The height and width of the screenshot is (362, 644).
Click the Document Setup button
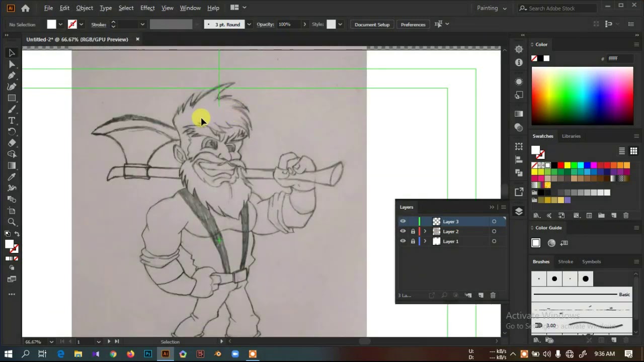point(372,24)
